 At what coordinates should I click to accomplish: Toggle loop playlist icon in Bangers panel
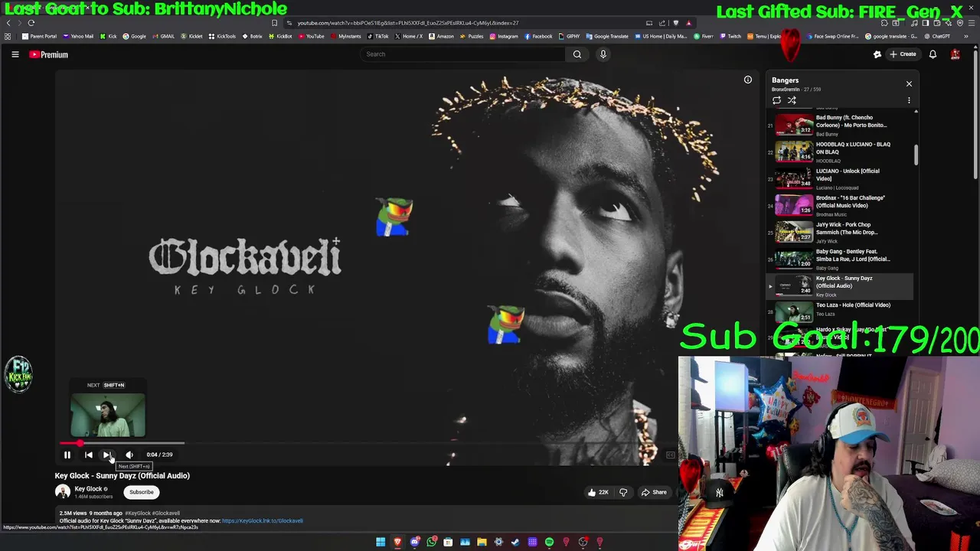pos(776,100)
